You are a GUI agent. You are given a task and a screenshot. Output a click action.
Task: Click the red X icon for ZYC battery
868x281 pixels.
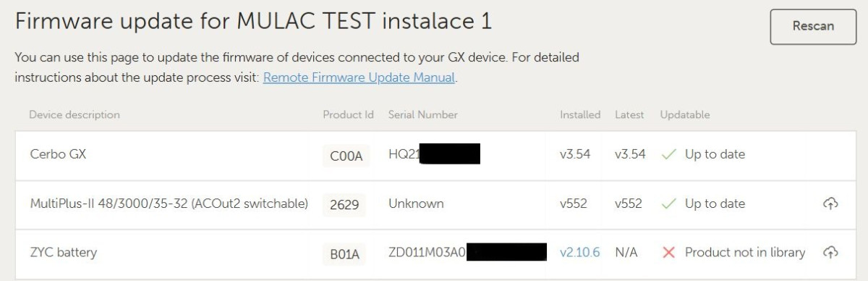pyautogui.click(x=669, y=253)
